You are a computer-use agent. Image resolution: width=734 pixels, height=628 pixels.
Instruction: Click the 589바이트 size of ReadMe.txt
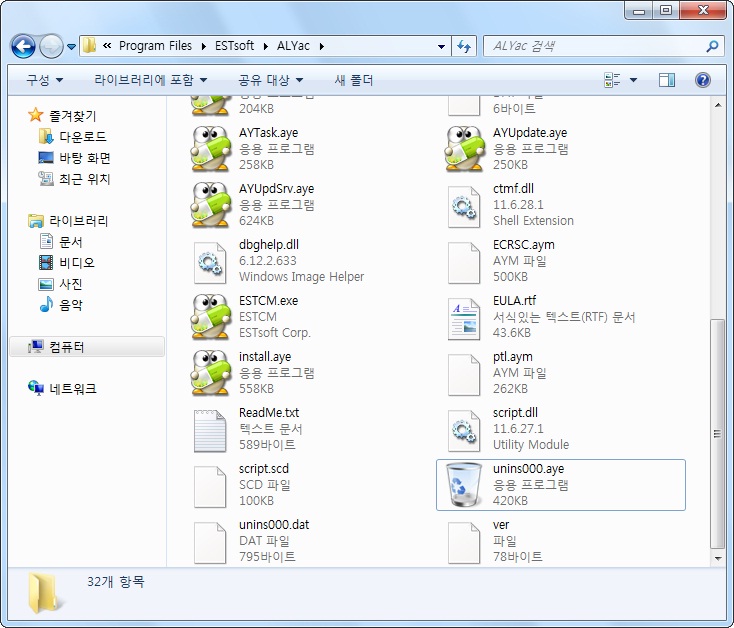[x=267, y=445]
